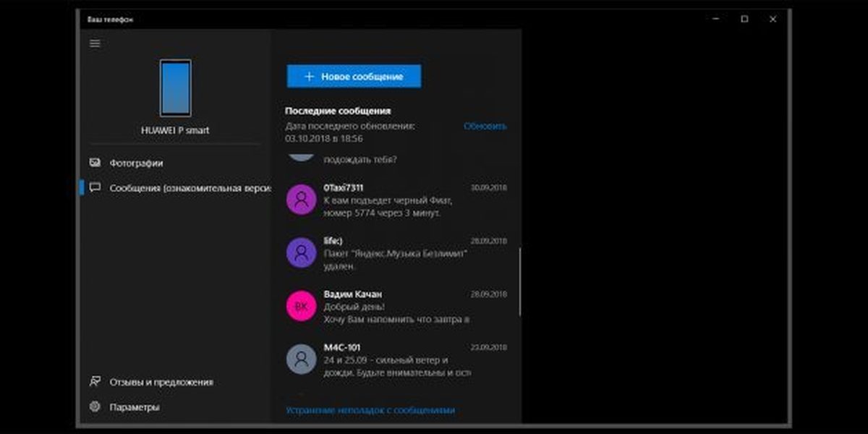This screenshot has width=868, height=434.
Task: Click the Фотографии picture icon
Action: tap(95, 163)
